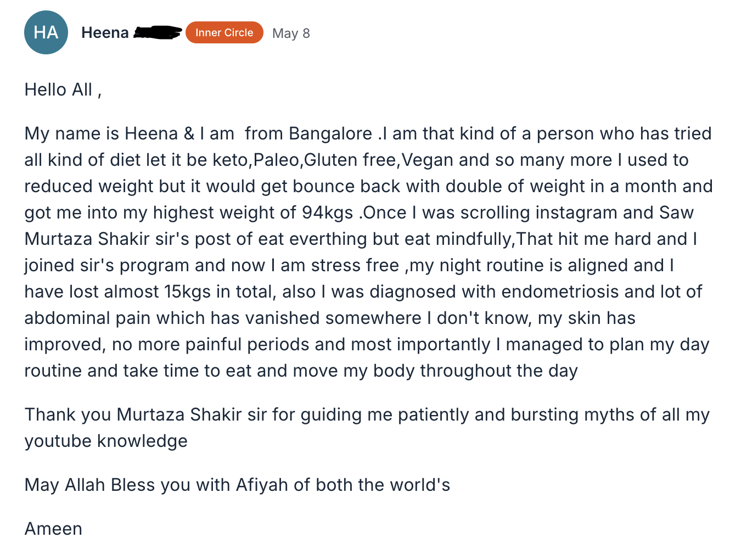741x560 pixels.
Task: Click the word "Bangalore" in the post
Action: (x=330, y=133)
